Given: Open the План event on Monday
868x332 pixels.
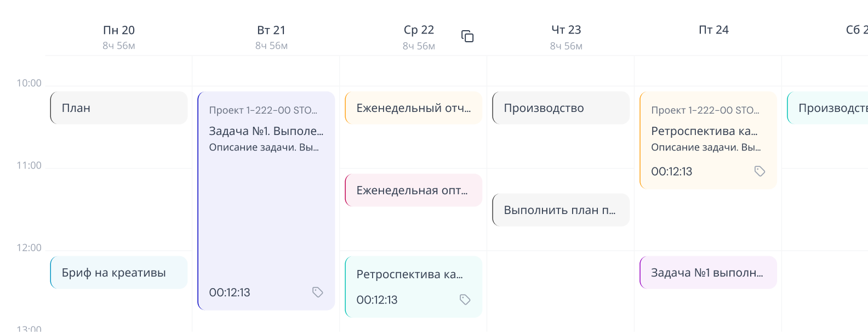Looking at the screenshot, I should coord(118,108).
